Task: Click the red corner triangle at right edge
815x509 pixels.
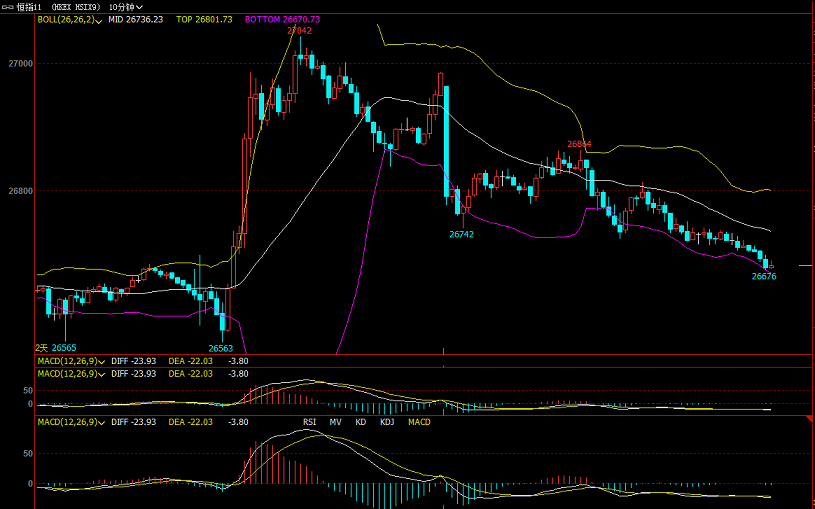Action: pos(808,416)
